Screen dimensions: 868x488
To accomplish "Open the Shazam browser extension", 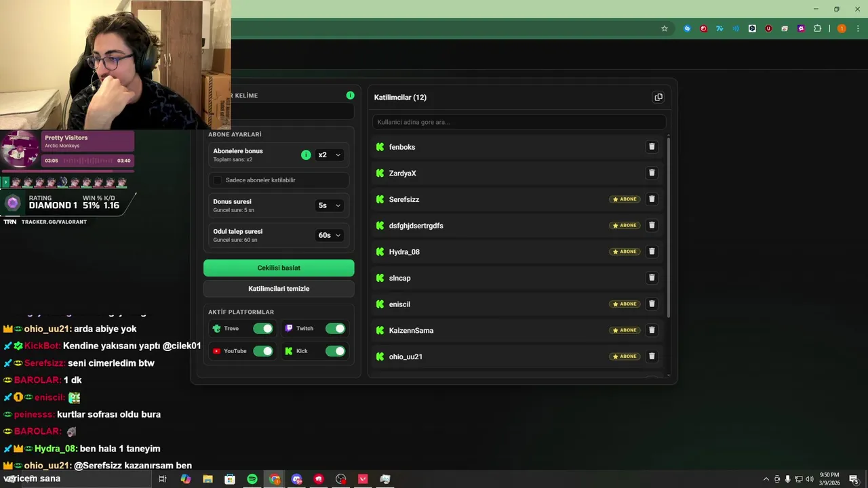I will tap(687, 28).
